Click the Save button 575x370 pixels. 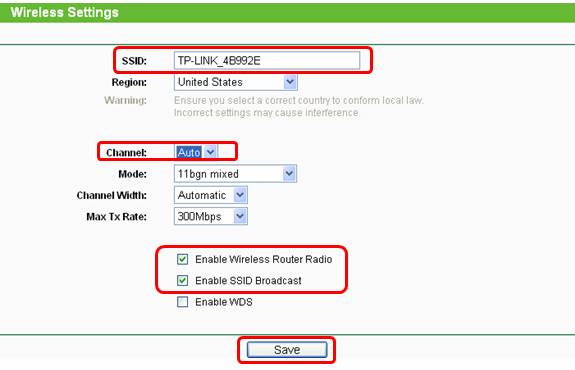(x=287, y=350)
